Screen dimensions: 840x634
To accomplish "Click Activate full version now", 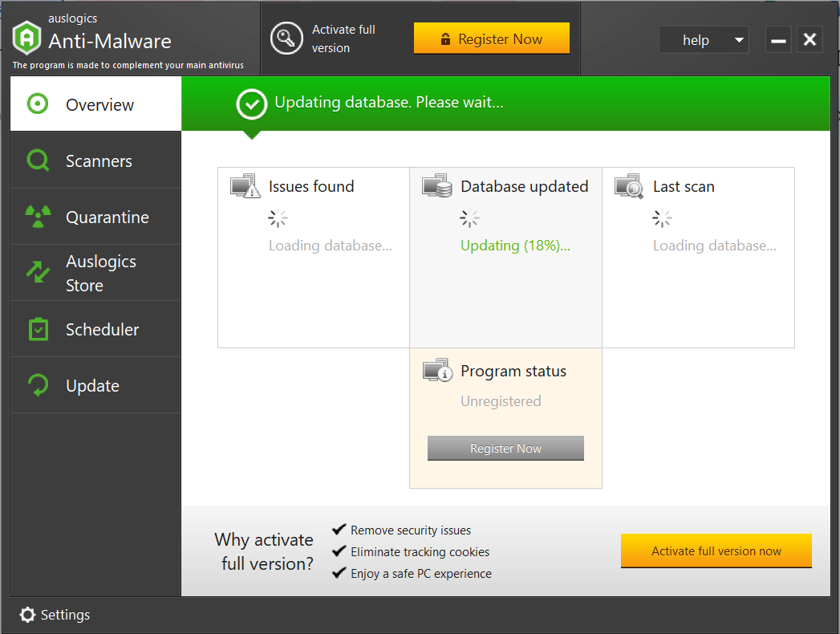I will tap(715, 551).
